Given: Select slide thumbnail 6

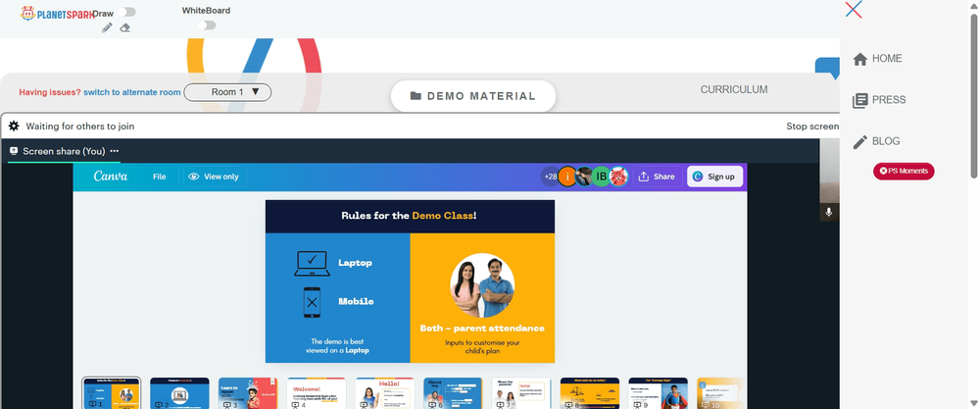Looking at the screenshot, I should [453, 392].
